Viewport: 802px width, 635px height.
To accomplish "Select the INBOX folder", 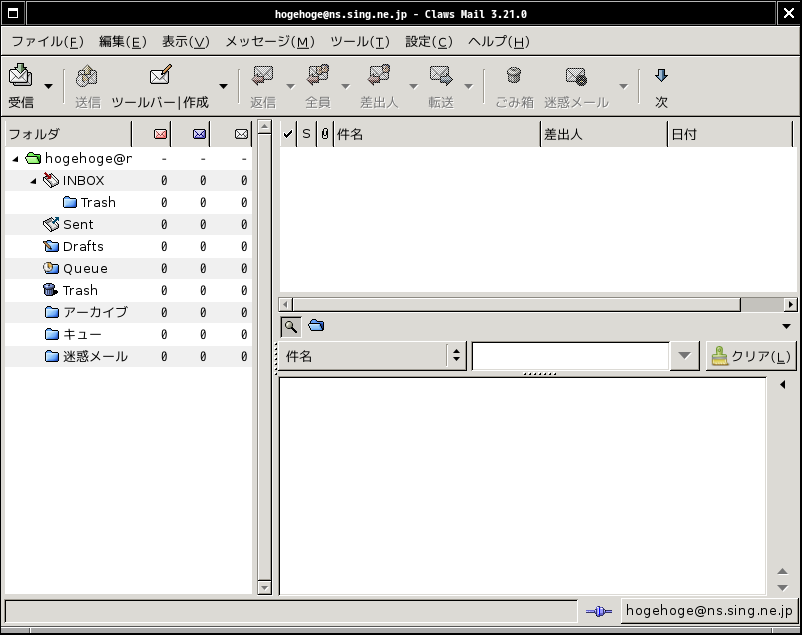I will click(x=128, y=181).
